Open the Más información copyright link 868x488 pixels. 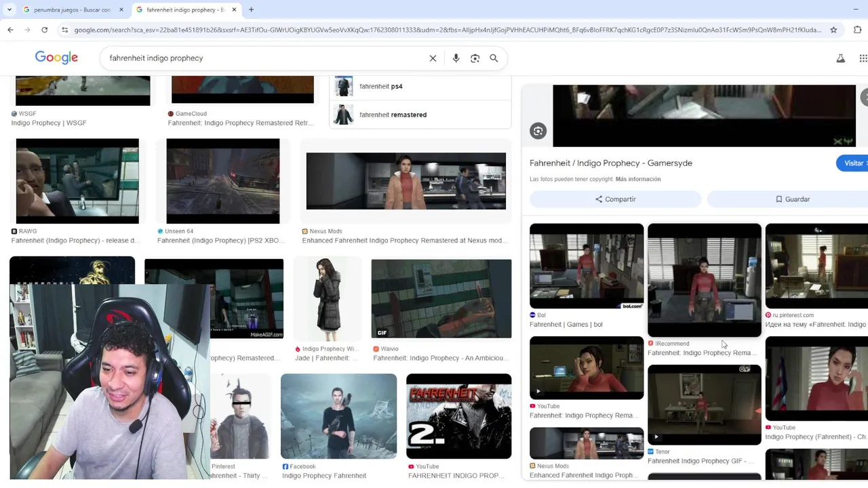tap(638, 179)
